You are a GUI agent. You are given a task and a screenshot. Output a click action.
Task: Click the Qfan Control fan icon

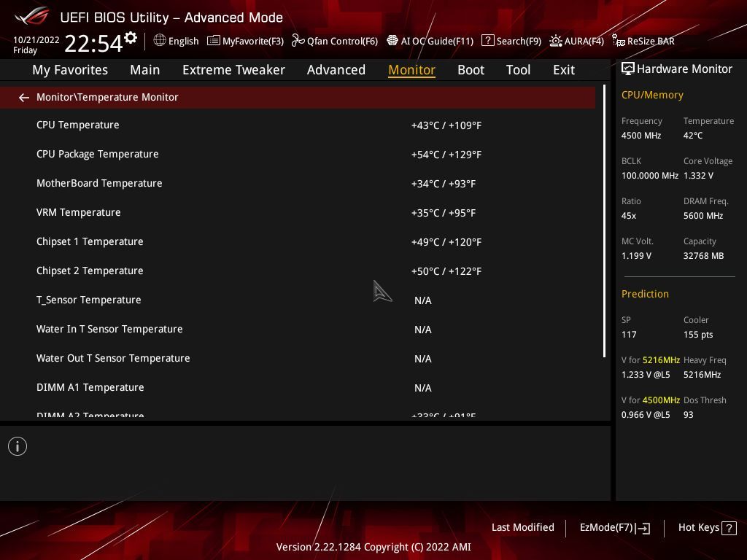tap(298, 41)
